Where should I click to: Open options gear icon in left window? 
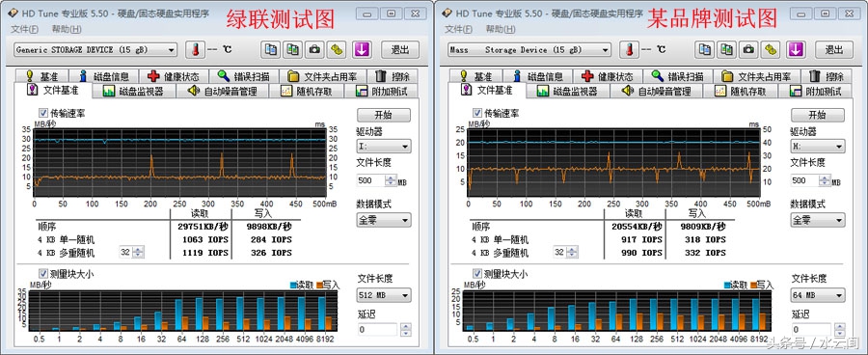[x=336, y=50]
